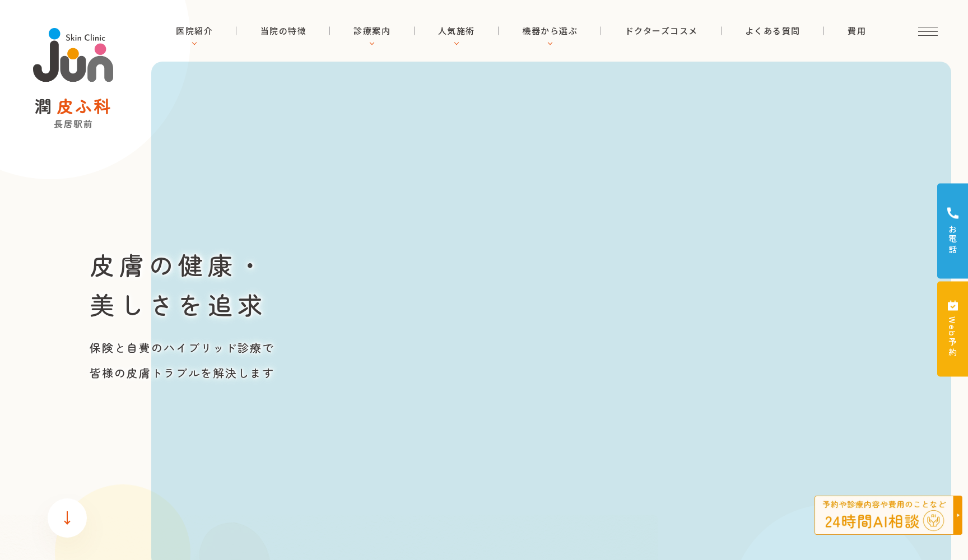Go to 当院の特徴 page
This screenshot has height=560, width=968.
[x=283, y=31]
